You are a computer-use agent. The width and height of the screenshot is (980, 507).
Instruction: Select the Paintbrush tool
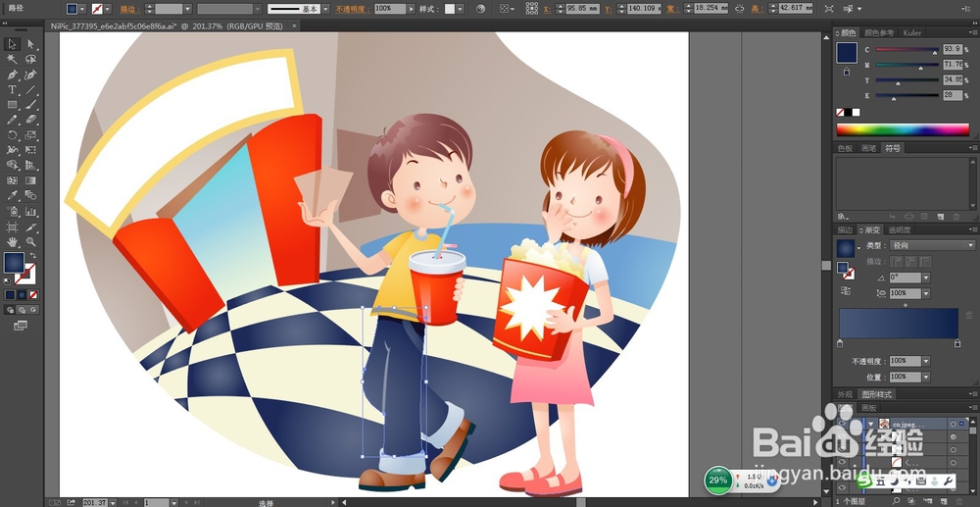(30, 104)
